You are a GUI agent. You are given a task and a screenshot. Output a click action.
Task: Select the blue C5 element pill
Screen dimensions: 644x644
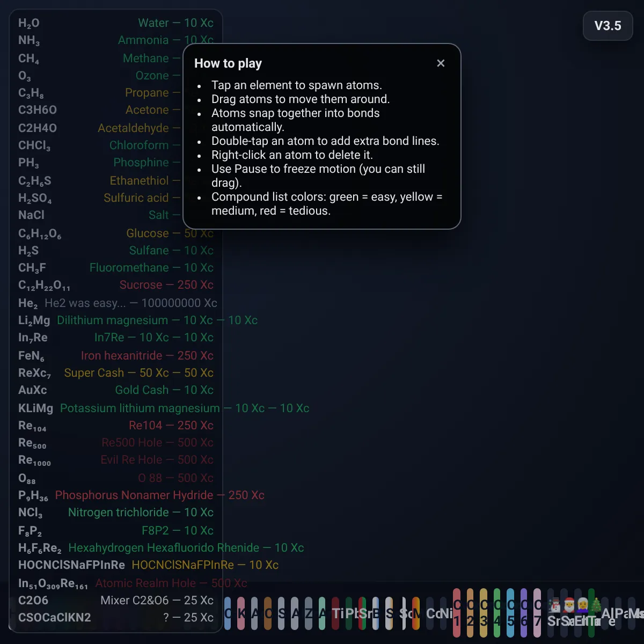510,613
